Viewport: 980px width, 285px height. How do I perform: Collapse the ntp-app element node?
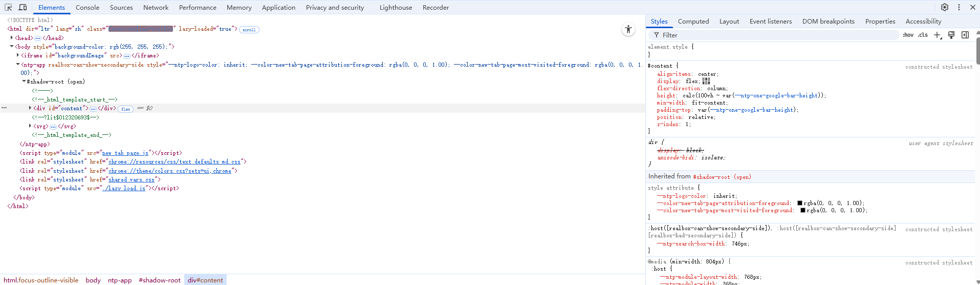coord(18,65)
